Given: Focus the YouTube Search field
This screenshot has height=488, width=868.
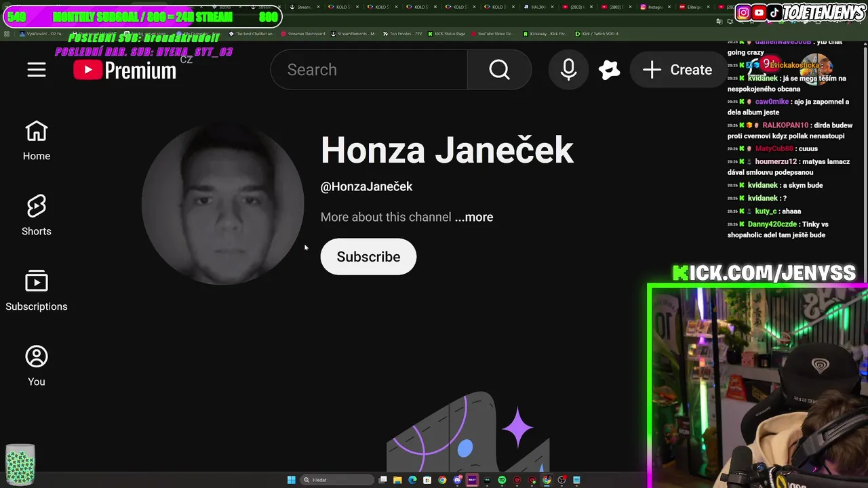Looking at the screenshot, I should (x=369, y=70).
